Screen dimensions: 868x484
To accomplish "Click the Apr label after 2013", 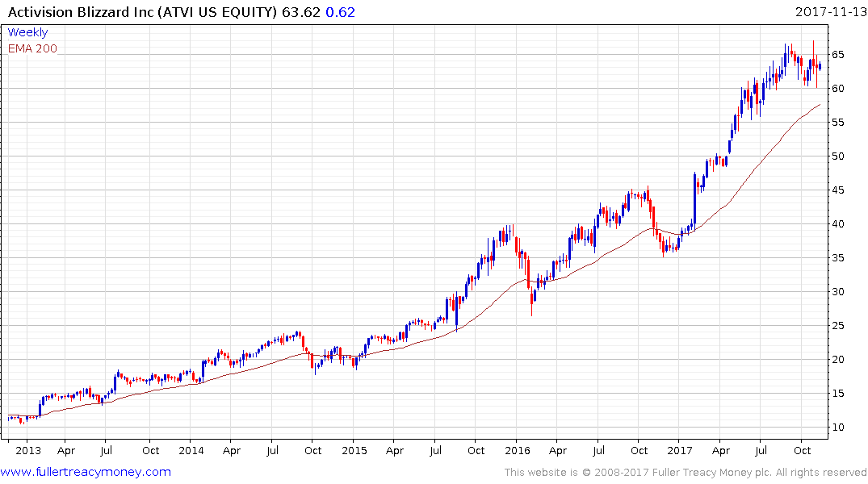I will (x=66, y=451).
